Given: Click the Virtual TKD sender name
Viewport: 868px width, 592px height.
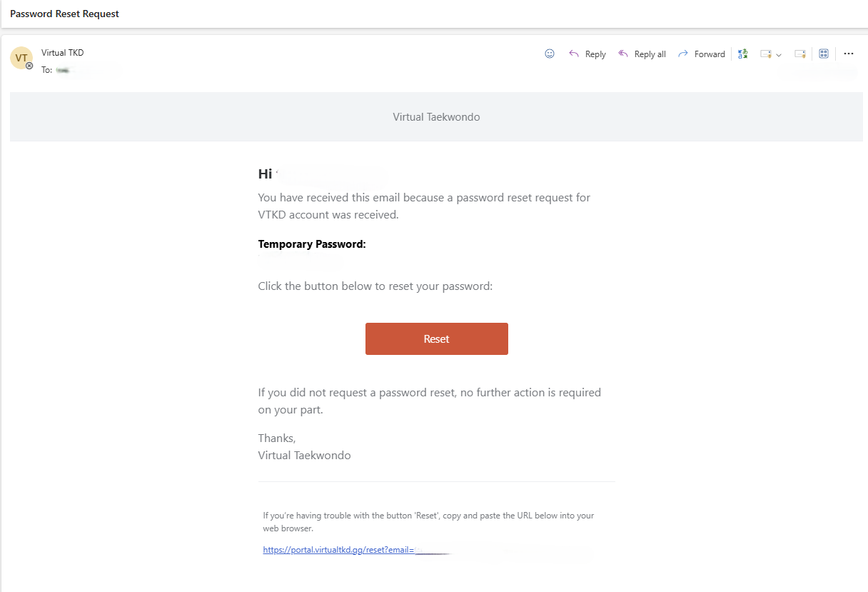Looking at the screenshot, I should (x=63, y=53).
